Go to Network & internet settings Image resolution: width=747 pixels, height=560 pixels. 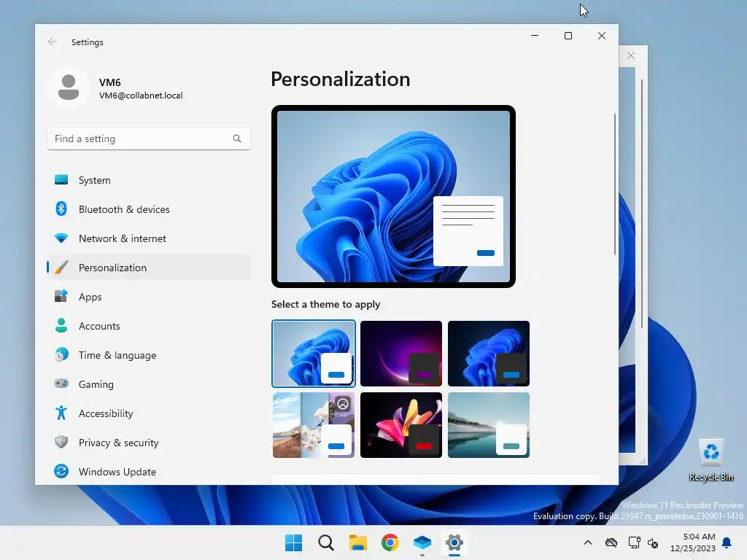(149, 238)
